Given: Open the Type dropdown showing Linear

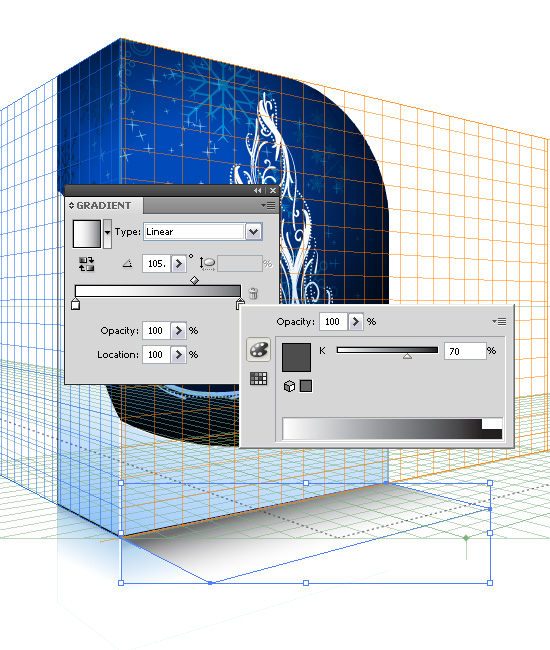Looking at the screenshot, I should (203, 232).
